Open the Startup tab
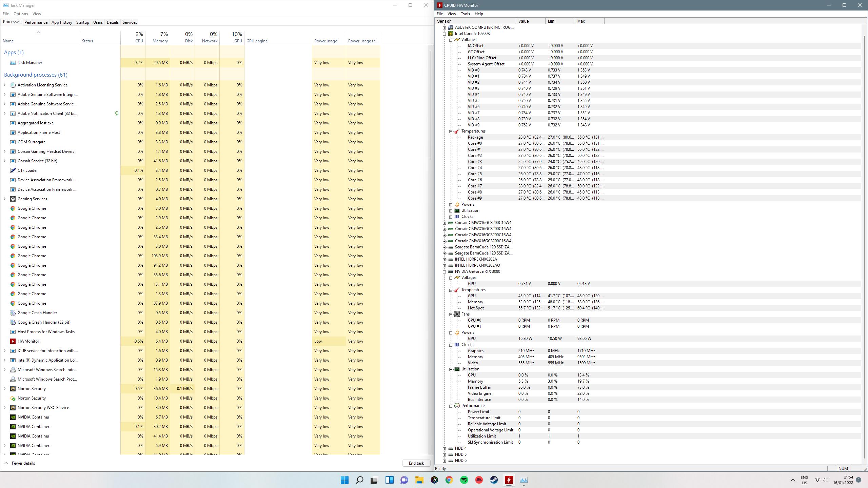This screenshot has width=868, height=488. coord(82,22)
